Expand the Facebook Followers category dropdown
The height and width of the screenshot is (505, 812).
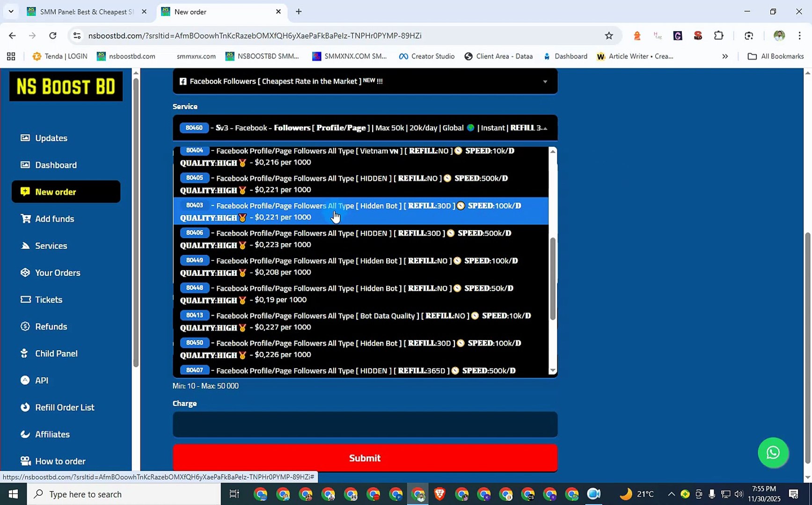(365, 81)
